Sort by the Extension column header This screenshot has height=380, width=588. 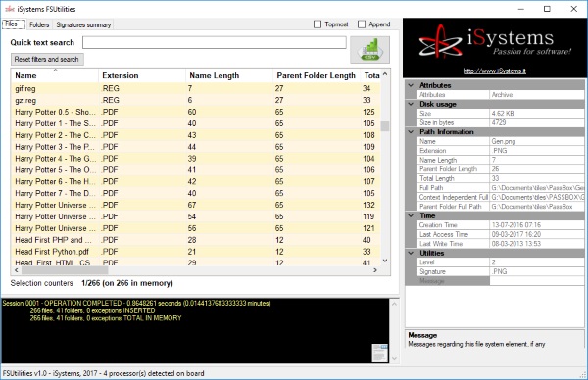pyautogui.click(x=142, y=75)
